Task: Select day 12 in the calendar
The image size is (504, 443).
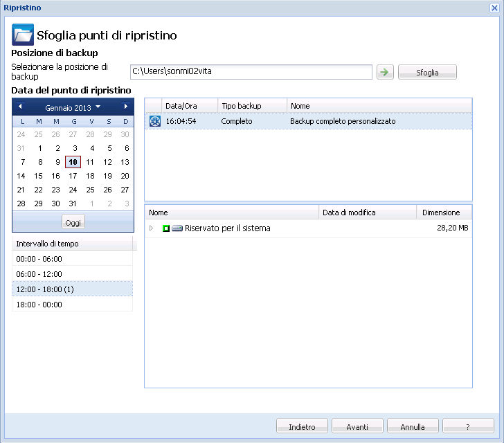Action: tap(107, 162)
